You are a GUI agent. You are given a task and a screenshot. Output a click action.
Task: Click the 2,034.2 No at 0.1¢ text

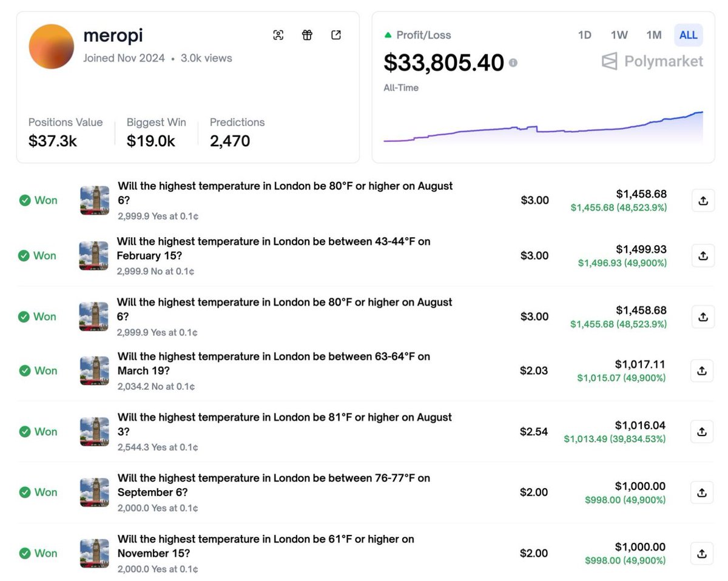point(157,386)
